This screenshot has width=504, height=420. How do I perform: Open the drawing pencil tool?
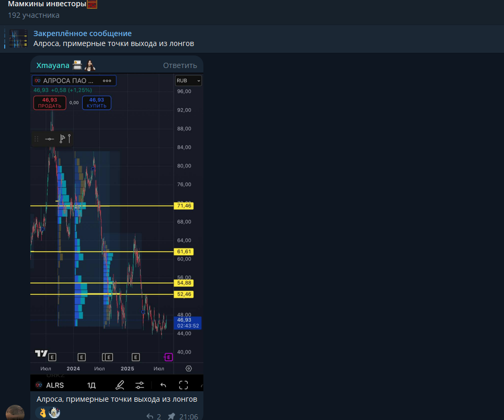click(x=120, y=385)
